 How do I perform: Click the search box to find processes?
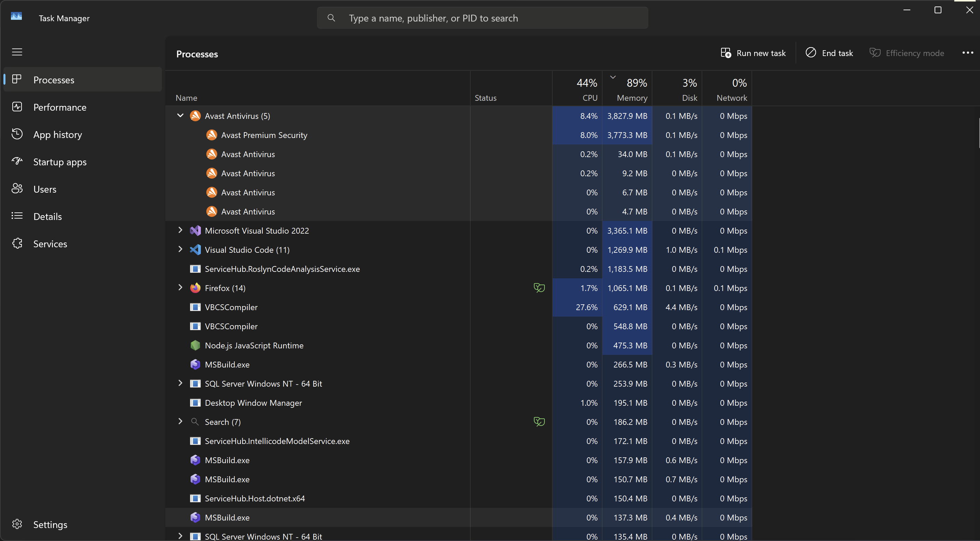coord(482,18)
